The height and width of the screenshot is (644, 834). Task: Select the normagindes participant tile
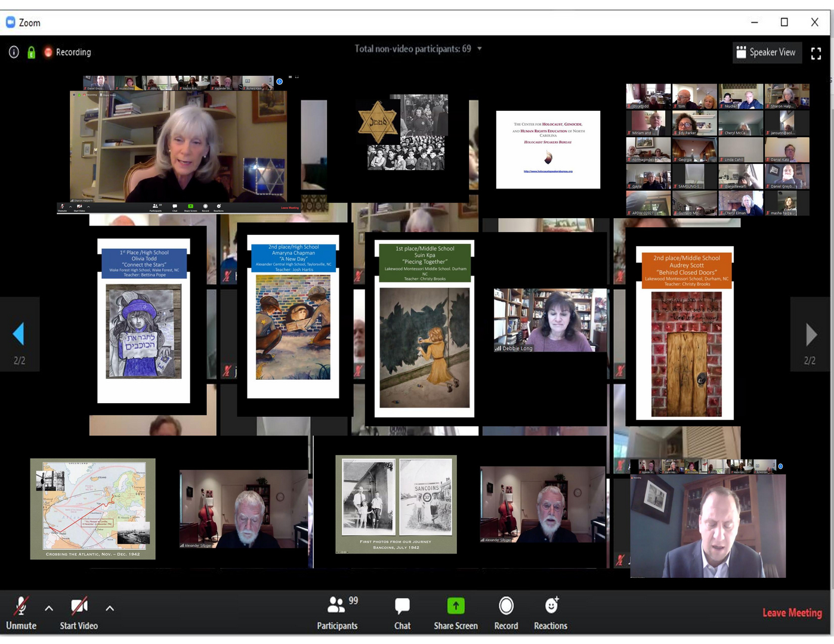(648, 150)
